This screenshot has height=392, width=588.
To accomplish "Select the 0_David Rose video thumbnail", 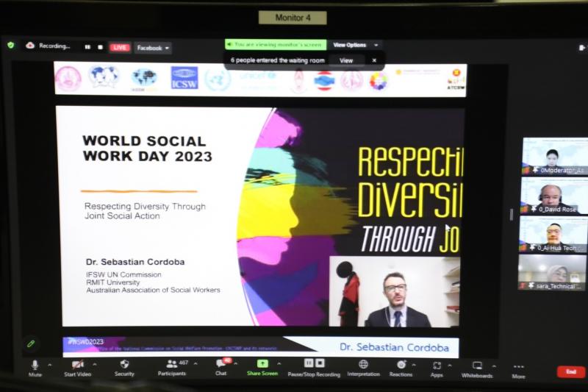I will pos(554,195).
